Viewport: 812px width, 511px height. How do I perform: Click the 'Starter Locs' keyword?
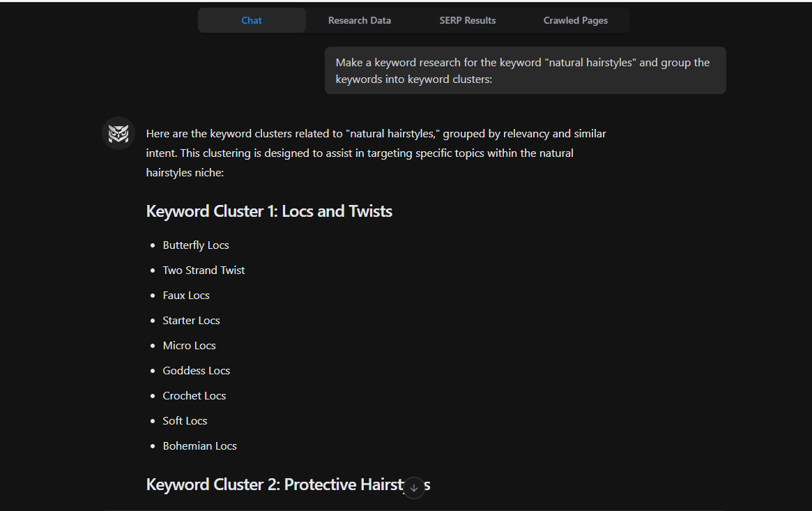click(x=191, y=320)
